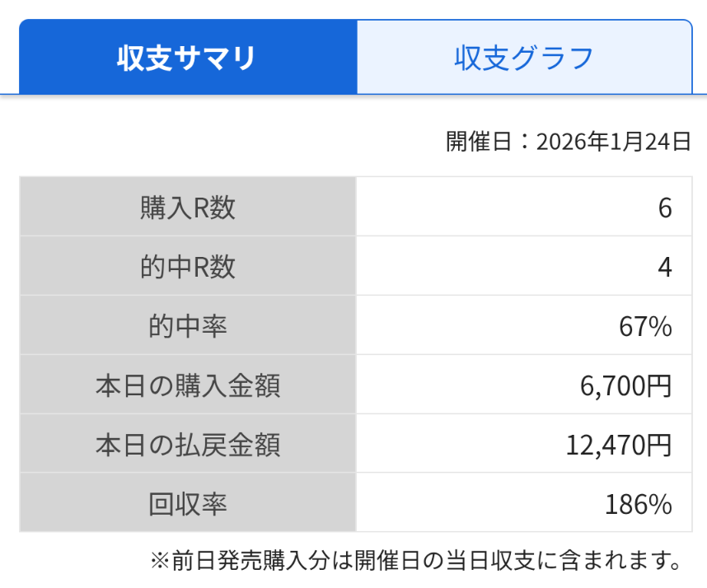707x588 pixels.
Task: Select the 本日の払戻金額 row header
Action: point(187,443)
